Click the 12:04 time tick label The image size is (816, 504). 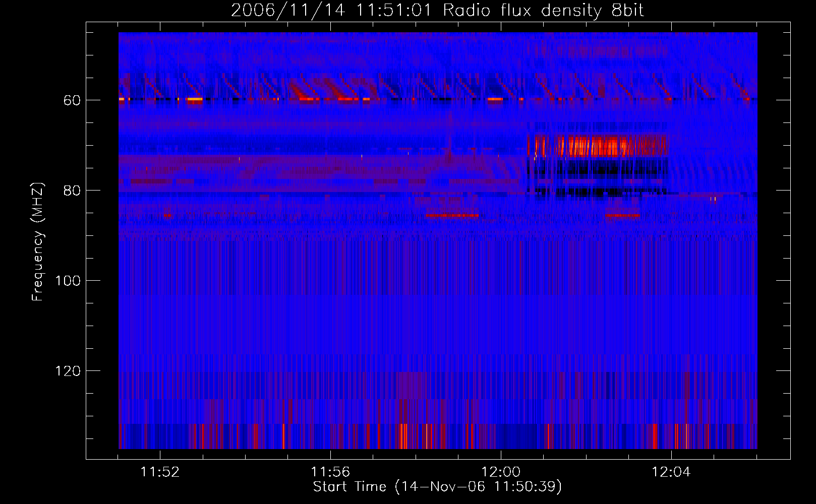[x=671, y=472]
